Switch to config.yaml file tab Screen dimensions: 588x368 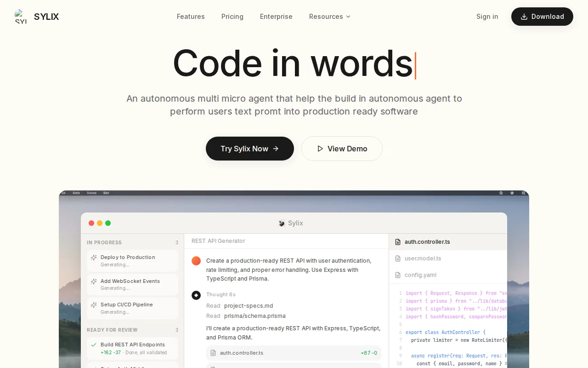coord(448,275)
